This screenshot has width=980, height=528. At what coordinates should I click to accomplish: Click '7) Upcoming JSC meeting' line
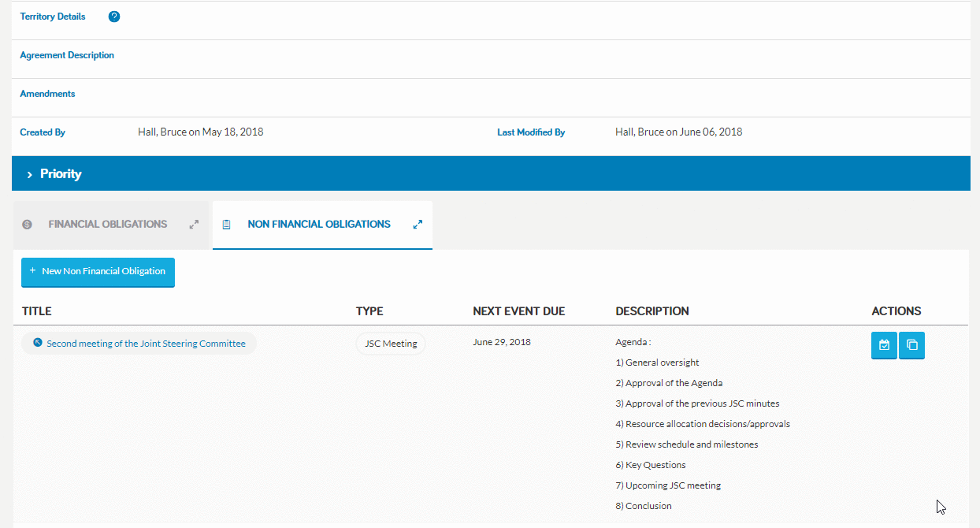click(668, 485)
